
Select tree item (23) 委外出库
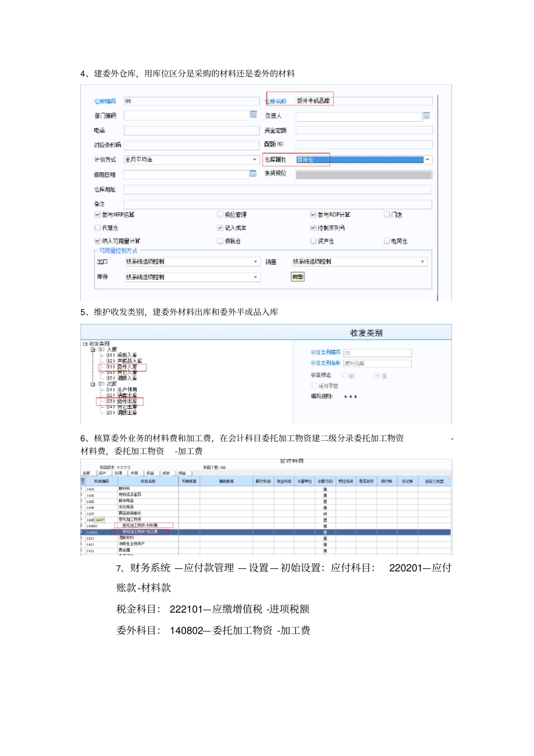coord(121,401)
